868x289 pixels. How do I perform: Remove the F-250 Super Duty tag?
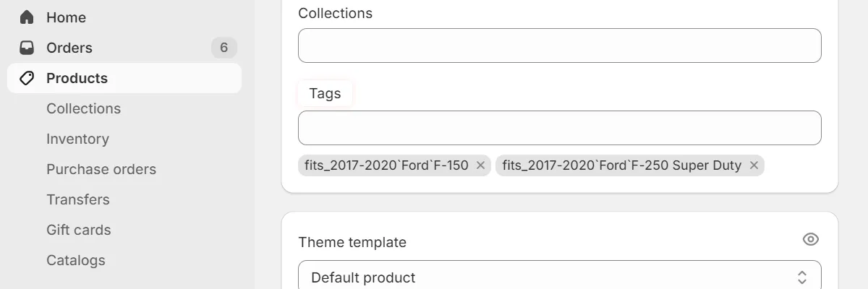pyautogui.click(x=754, y=165)
